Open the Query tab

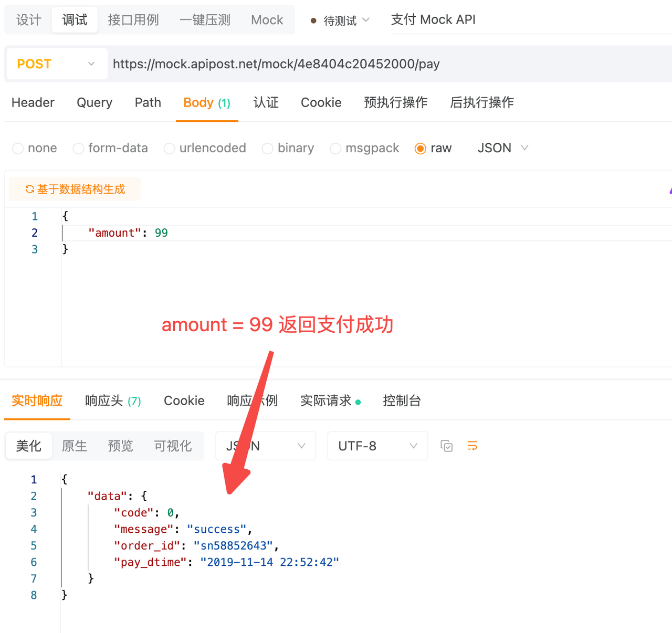tap(94, 103)
